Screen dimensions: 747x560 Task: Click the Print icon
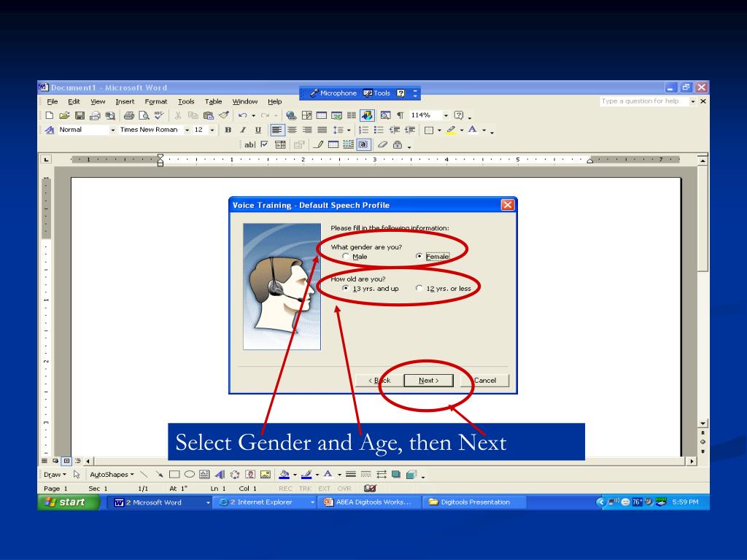pyautogui.click(x=128, y=115)
